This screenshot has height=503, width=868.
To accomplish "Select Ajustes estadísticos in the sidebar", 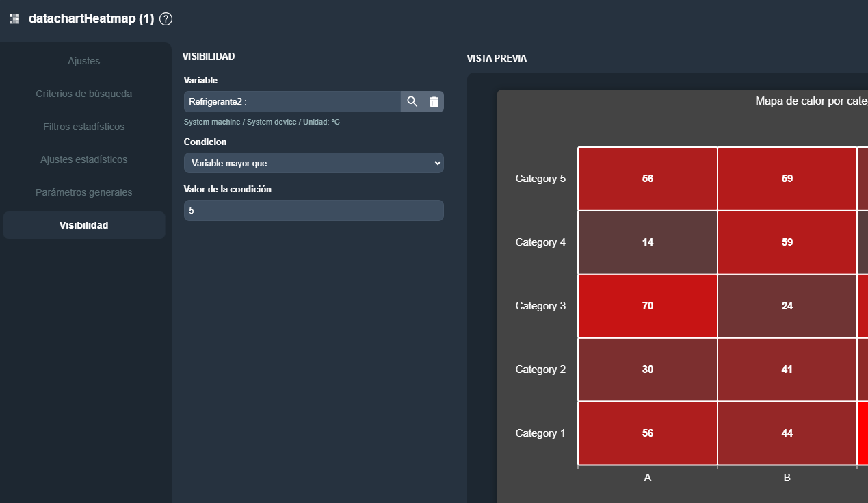I will pyautogui.click(x=84, y=159).
